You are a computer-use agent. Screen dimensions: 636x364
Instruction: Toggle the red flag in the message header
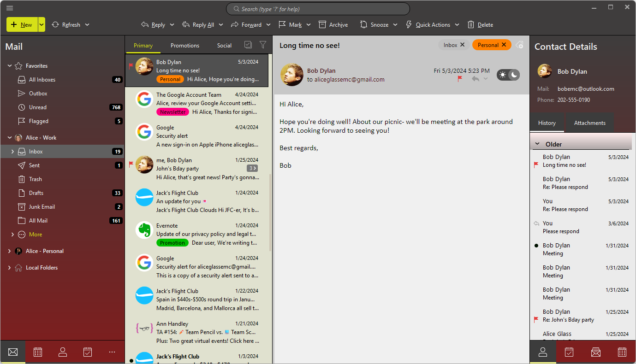click(460, 79)
